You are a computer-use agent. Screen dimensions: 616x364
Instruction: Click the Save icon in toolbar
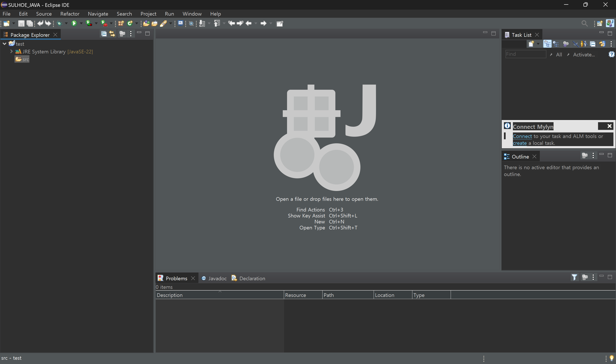(x=21, y=23)
